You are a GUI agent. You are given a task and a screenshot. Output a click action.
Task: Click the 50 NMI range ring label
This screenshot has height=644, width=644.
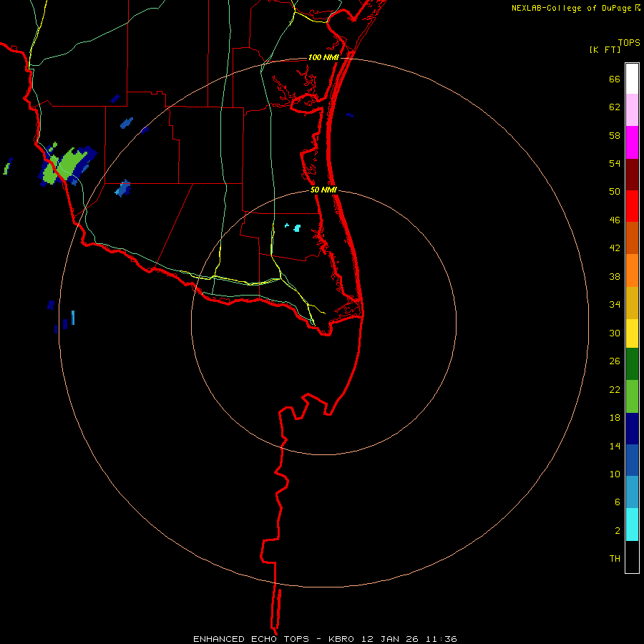[x=323, y=190]
